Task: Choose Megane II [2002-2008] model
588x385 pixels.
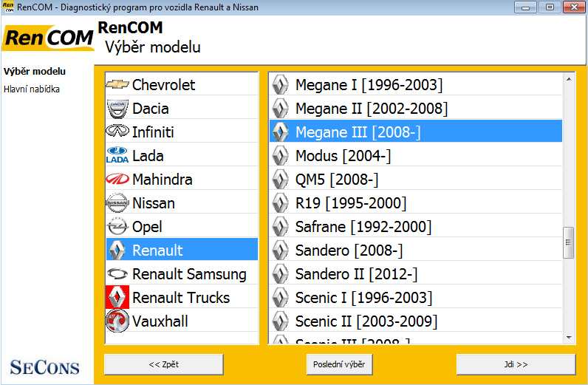Action: 371,109
